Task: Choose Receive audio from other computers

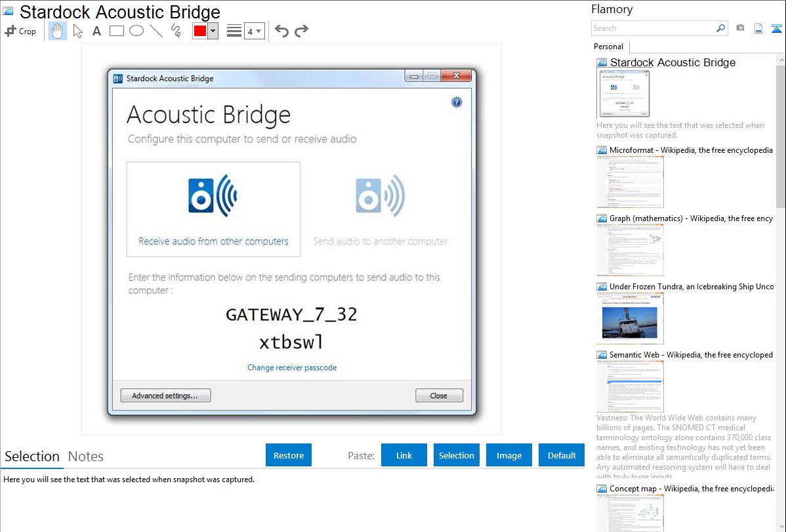Action: pos(213,209)
